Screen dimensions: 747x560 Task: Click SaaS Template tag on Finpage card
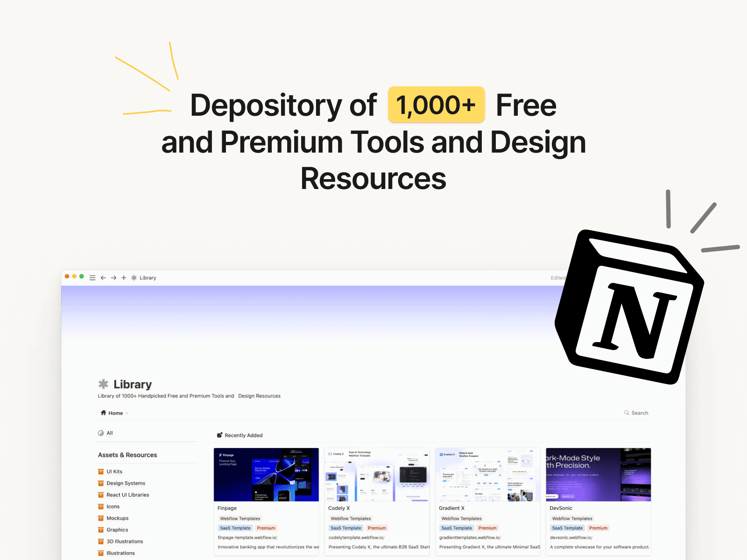[x=235, y=528]
